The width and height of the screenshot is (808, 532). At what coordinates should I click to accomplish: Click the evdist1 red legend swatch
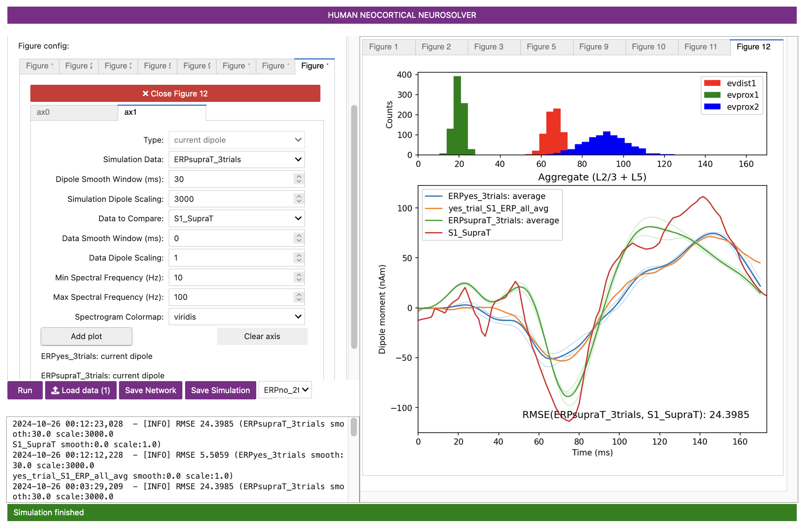coord(712,83)
